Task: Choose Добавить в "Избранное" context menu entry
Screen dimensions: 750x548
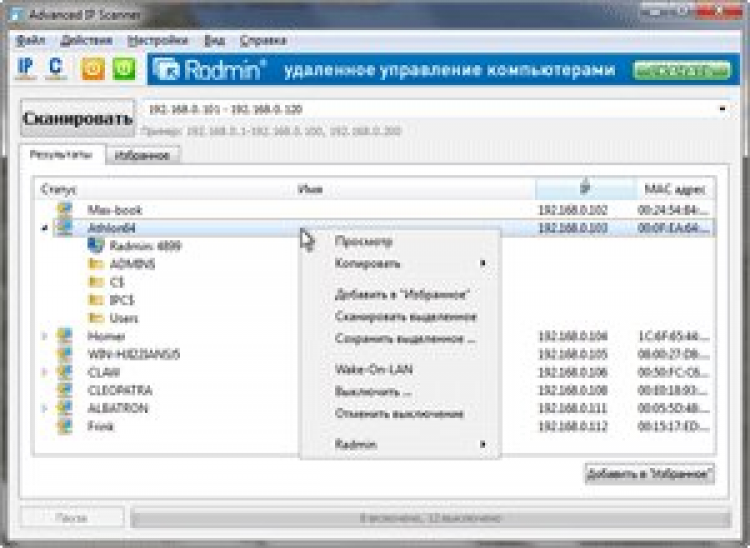Action: pyautogui.click(x=400, y=295)
